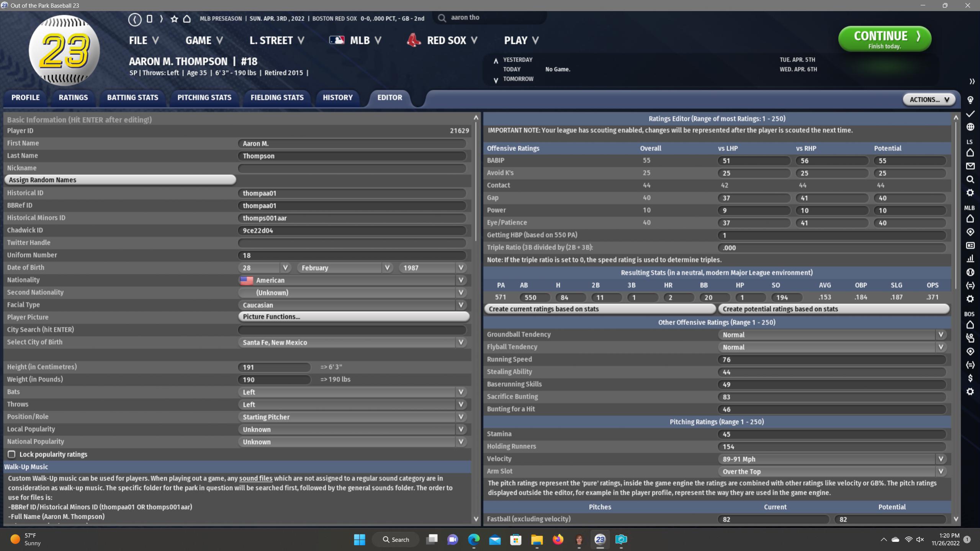Enable Lock popularity ratings checkbox
This screenshot has height=551, width=980.
[x=11, y=454]
